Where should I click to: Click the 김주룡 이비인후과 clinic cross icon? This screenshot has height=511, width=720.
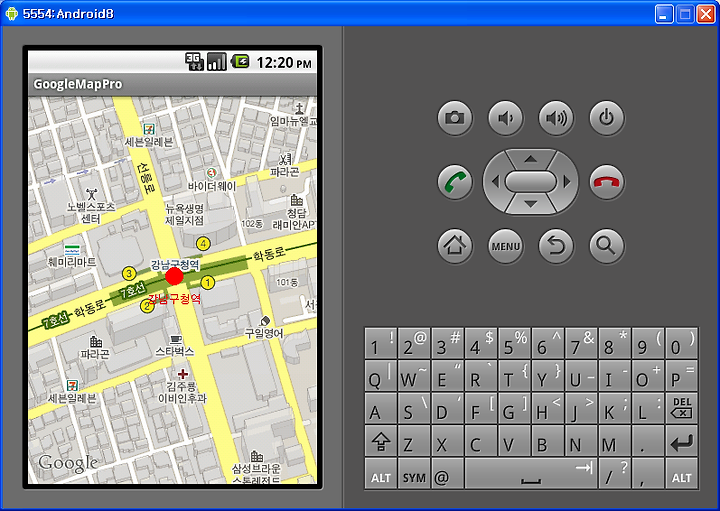tap(183, 374)
